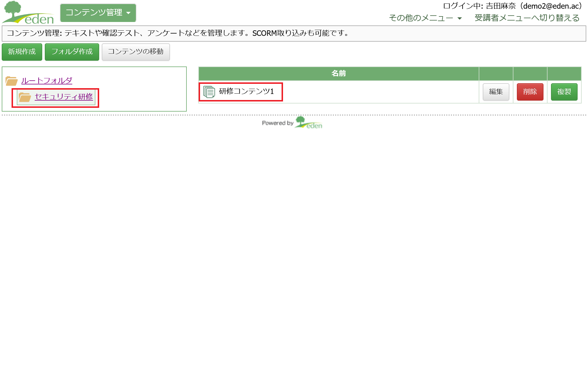Click the 名前 column header
The width and height of the screenshot is (588, 370).
[x=339, y=73]
